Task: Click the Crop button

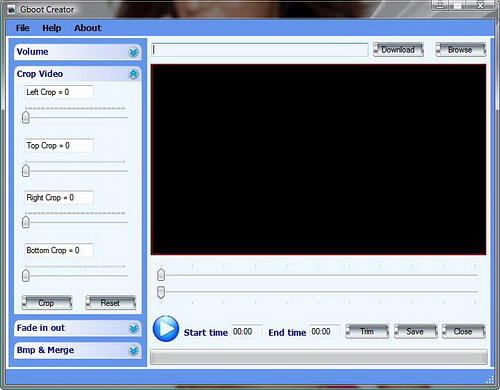Action: 47,303
